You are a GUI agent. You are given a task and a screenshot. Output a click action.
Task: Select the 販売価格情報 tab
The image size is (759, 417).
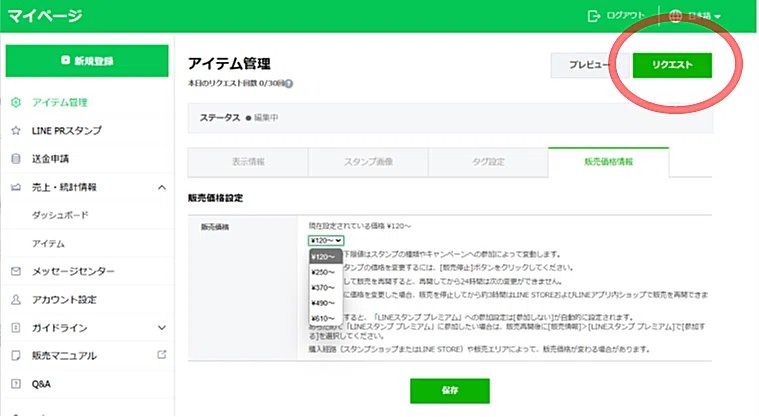tap(608, 162)
